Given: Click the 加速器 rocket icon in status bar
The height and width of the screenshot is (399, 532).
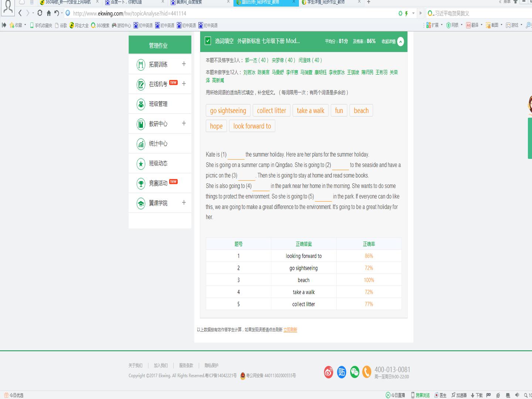Looking at the screenshot, I should point(453,395).
